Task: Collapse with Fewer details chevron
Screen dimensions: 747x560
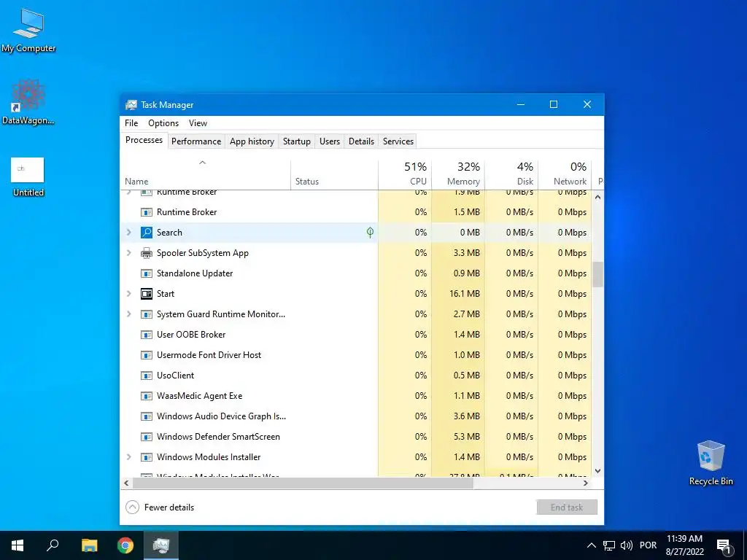Action: tap(132, 507)
